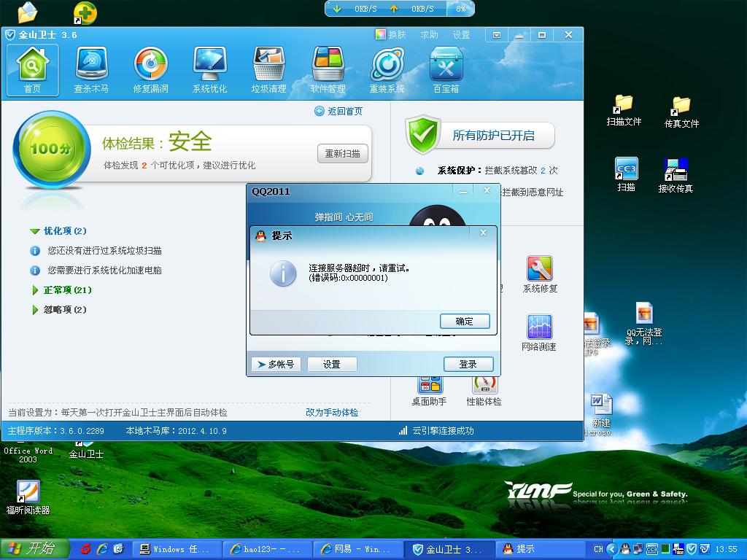Click the network speed floating widget
747x560 pixels.
[400, 9]
